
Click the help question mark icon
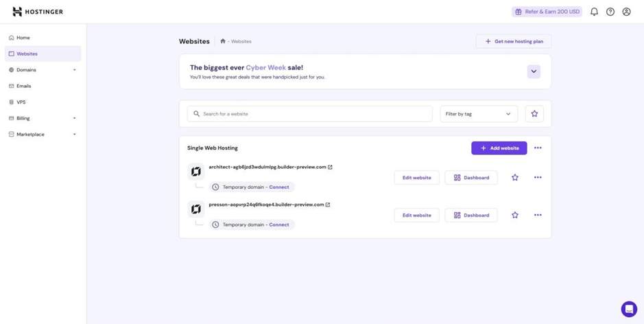point(610,12)
